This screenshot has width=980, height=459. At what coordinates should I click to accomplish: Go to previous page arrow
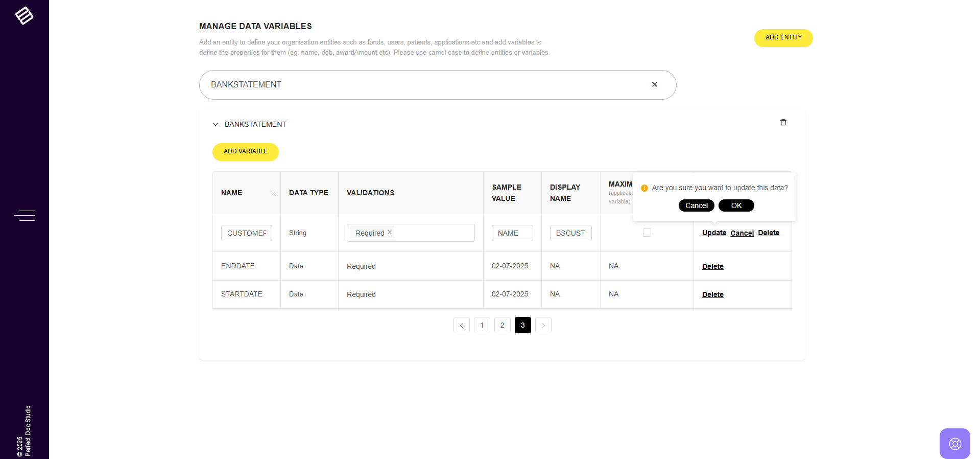click(461, 325)
